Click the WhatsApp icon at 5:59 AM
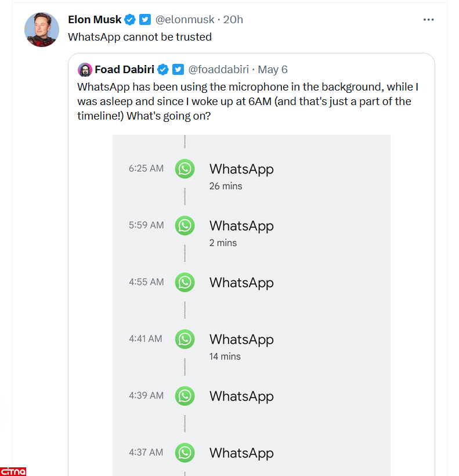Screen dimensions: 459x476 tap(185, 225)
